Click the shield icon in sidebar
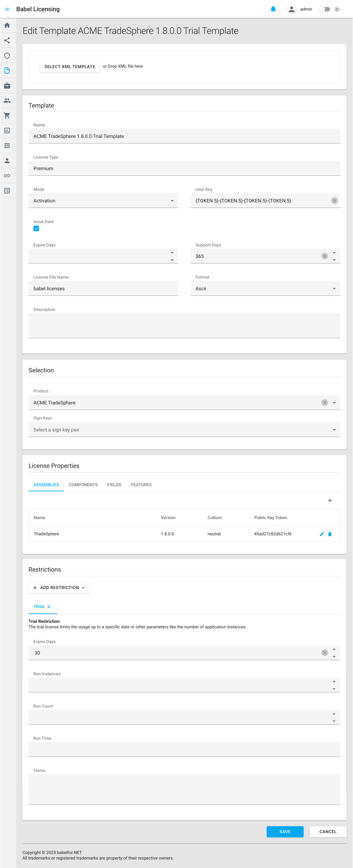This screenshot has height=868, width=353. point(7,56)
